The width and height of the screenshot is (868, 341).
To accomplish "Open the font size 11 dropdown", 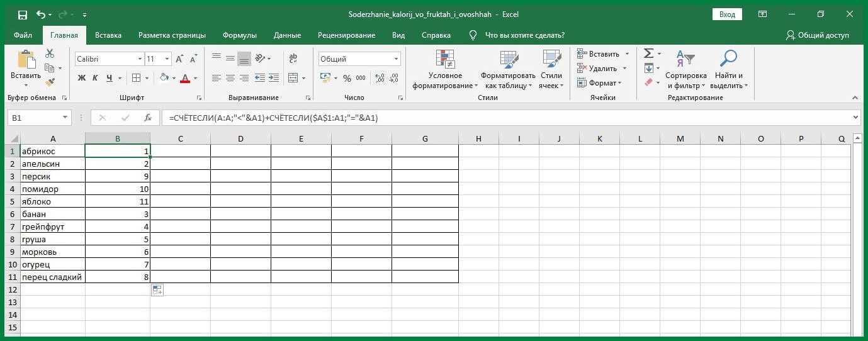I will tap(167, 59).
